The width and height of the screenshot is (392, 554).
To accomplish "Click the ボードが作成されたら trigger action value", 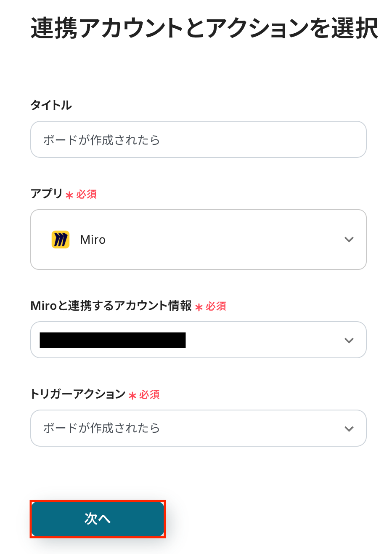I will click(x=102, y=428).
